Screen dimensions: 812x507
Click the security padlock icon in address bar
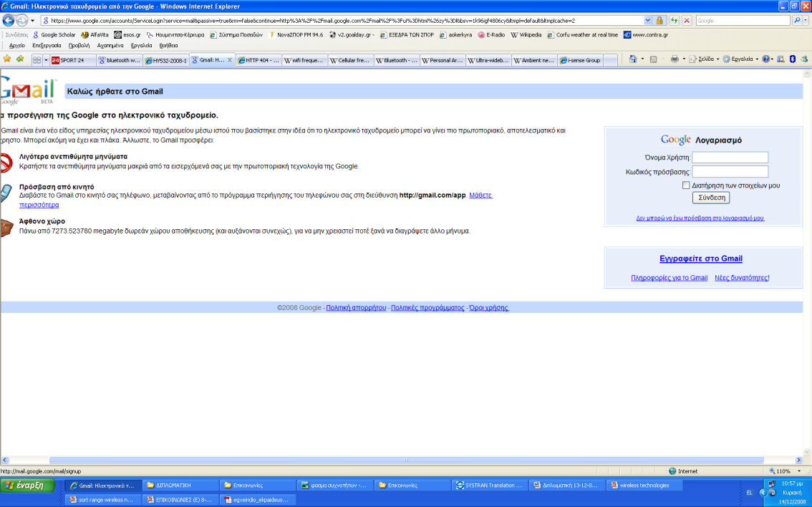coord(659,21)
